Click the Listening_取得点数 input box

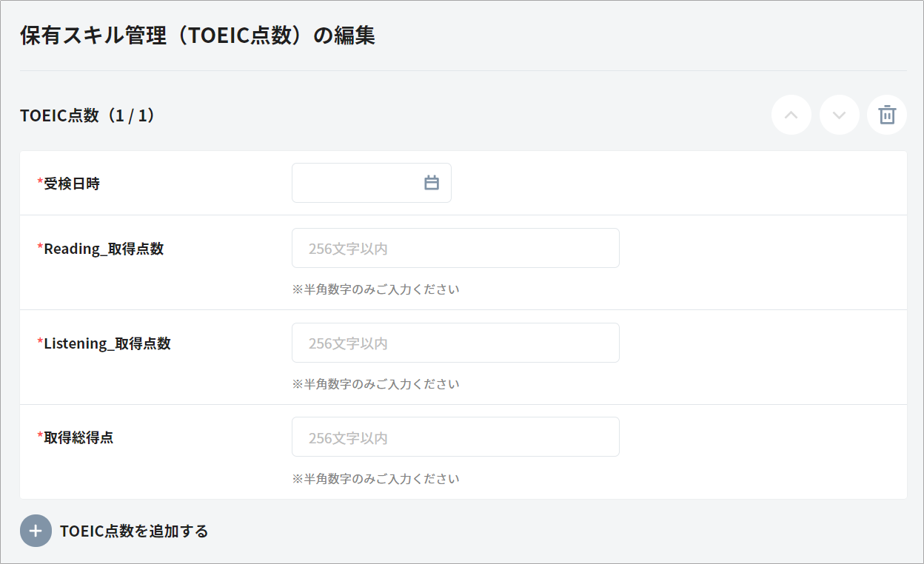pos(455,343)
